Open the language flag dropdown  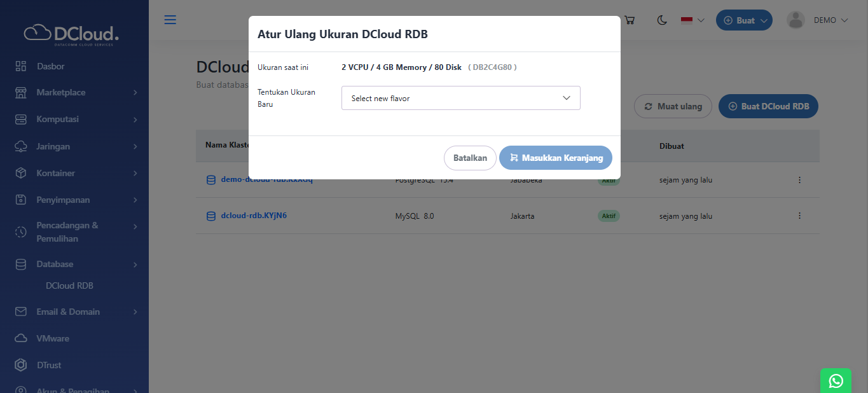click(692, 20)
